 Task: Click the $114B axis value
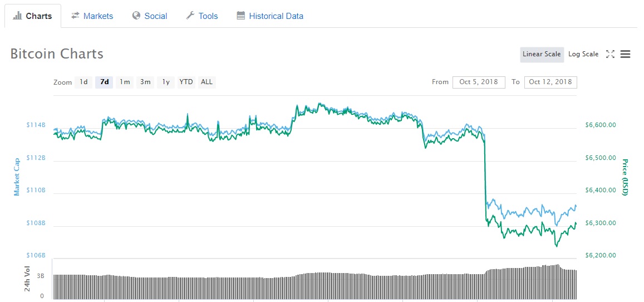[36, 125]
